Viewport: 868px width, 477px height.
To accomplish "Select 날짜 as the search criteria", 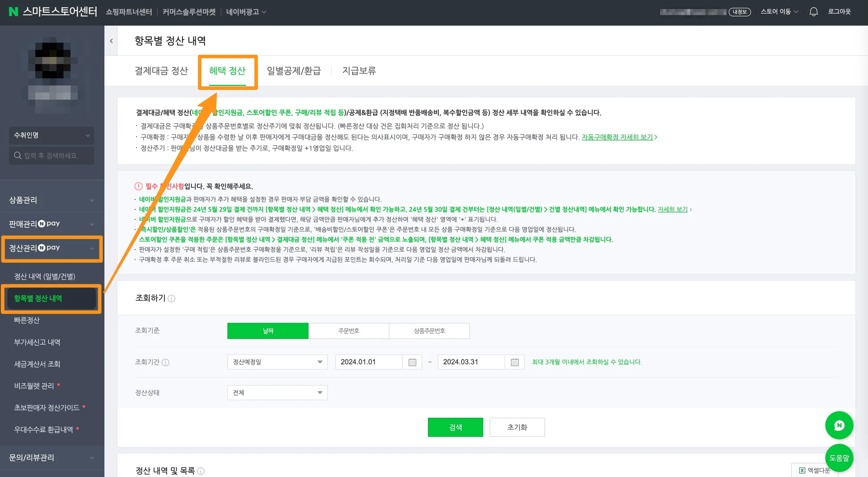I will click(268, 331).
